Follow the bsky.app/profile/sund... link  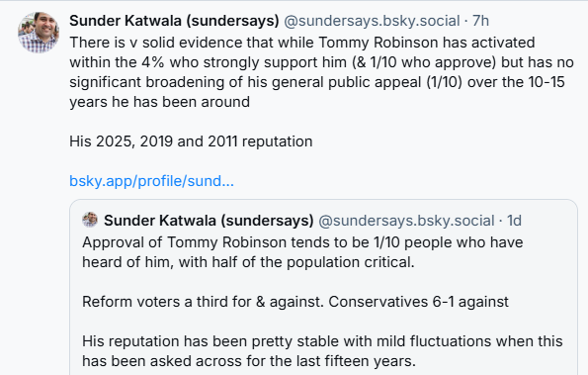pos(151,181)
